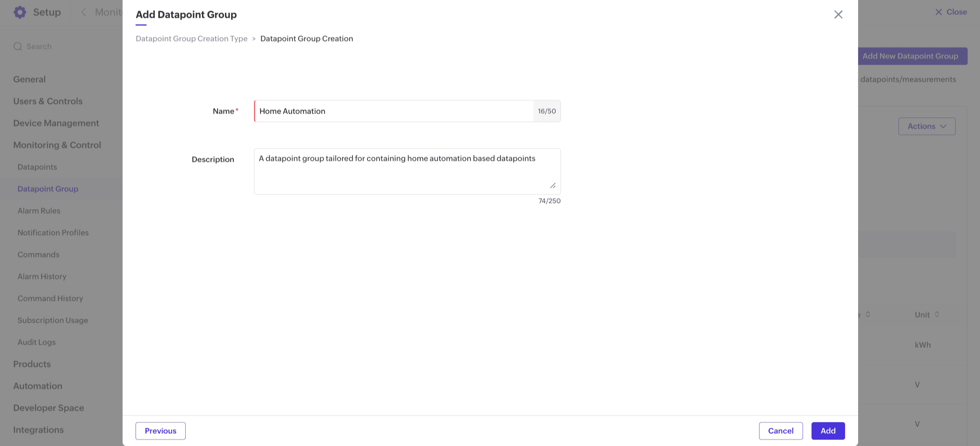Go back with the Previous button
980x446 pixels.
160,431
